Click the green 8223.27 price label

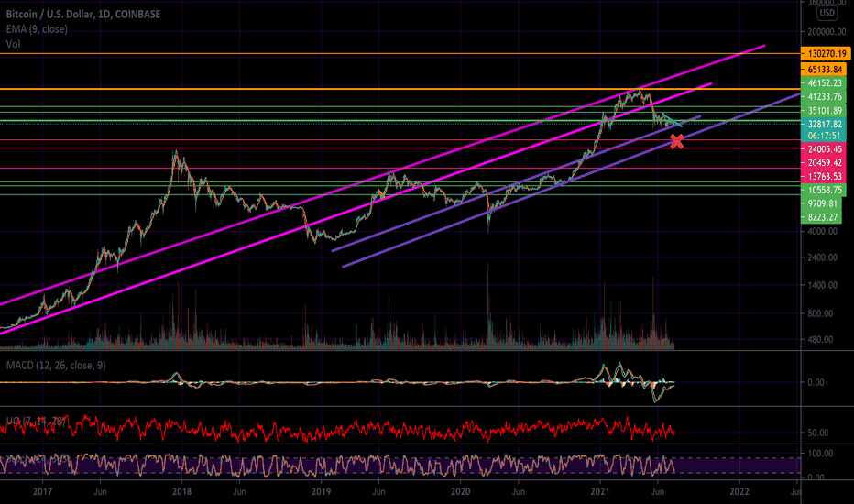pyautogui.click(x=821, y=217)
